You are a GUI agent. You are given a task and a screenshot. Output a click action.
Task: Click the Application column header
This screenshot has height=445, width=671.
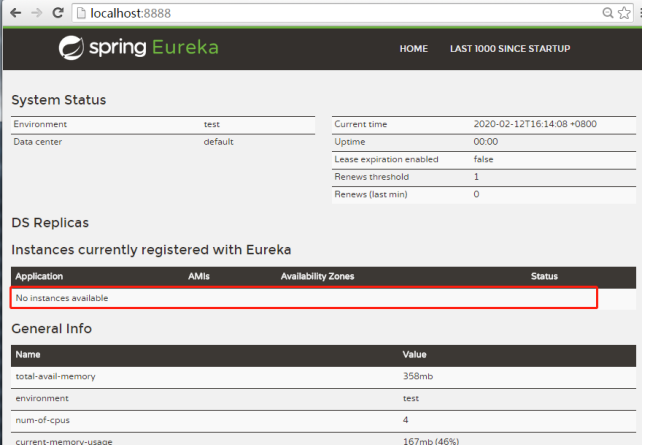[39, 276]
